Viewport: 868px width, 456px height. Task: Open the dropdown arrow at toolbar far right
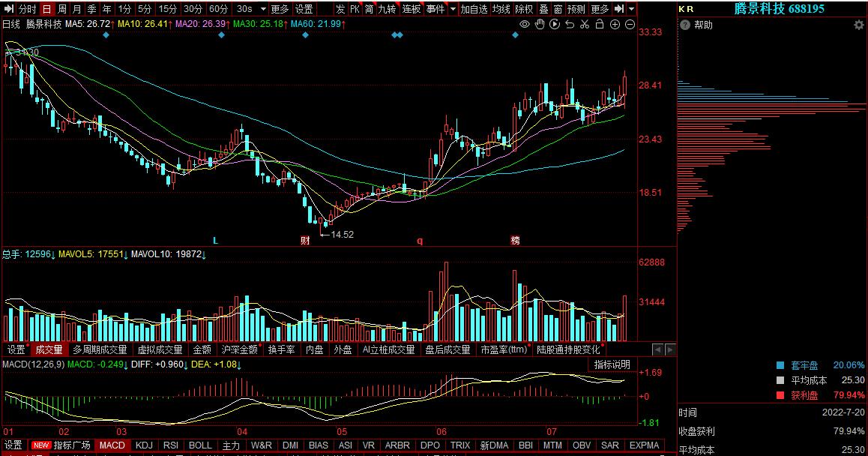tap(632, 10)
